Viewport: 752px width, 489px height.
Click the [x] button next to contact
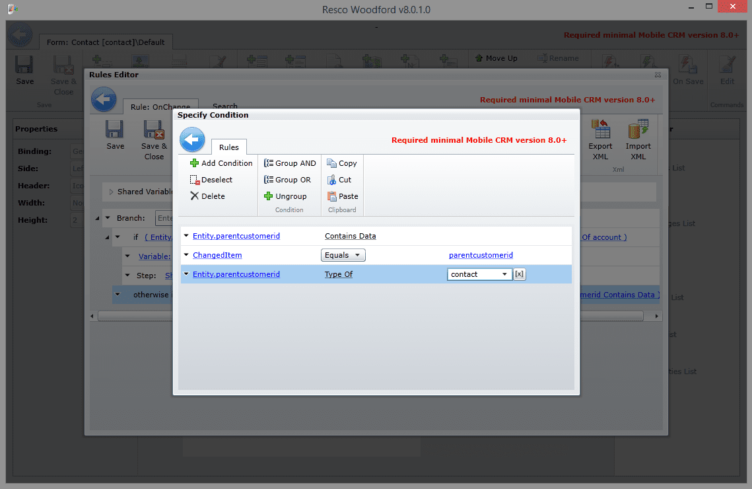520,274
